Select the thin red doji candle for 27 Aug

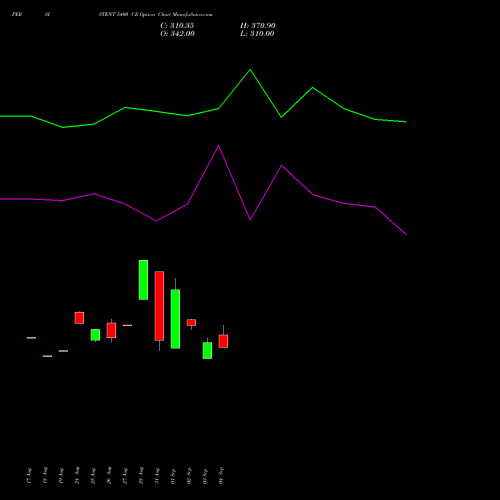(x=127, y=325)
